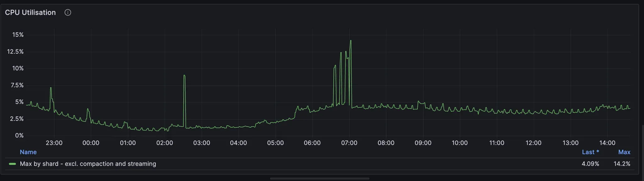Open the CPU Utilisation panel title

pyautogui.click(x=30, y=13)
